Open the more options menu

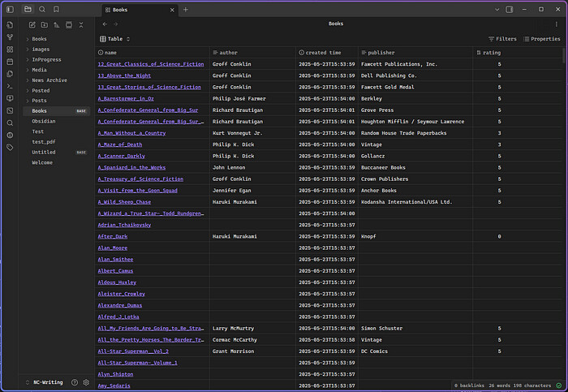(556, 24)
